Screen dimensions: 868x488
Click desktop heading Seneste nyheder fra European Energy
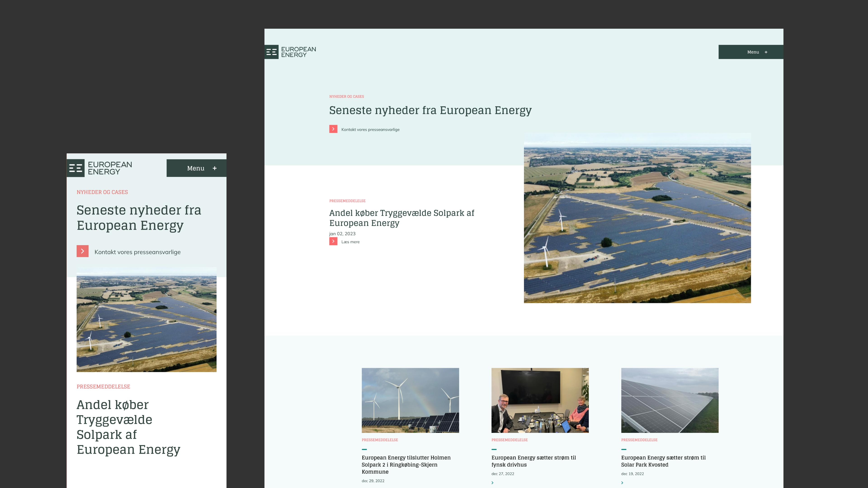click(x=430, y=110)
